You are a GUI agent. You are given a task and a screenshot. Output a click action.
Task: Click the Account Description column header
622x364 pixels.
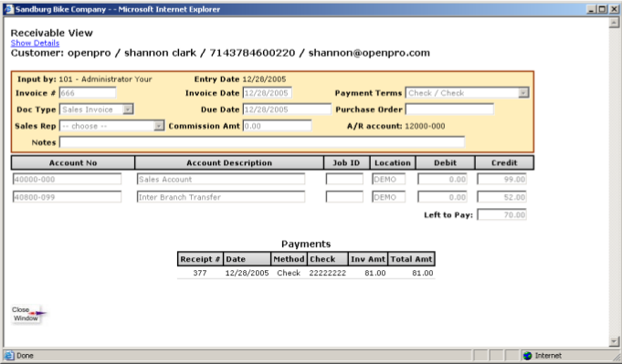229,162
